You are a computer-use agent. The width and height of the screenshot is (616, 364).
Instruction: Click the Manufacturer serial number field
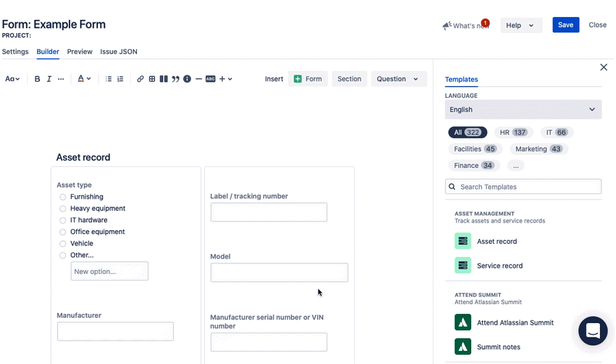[269, 342]
